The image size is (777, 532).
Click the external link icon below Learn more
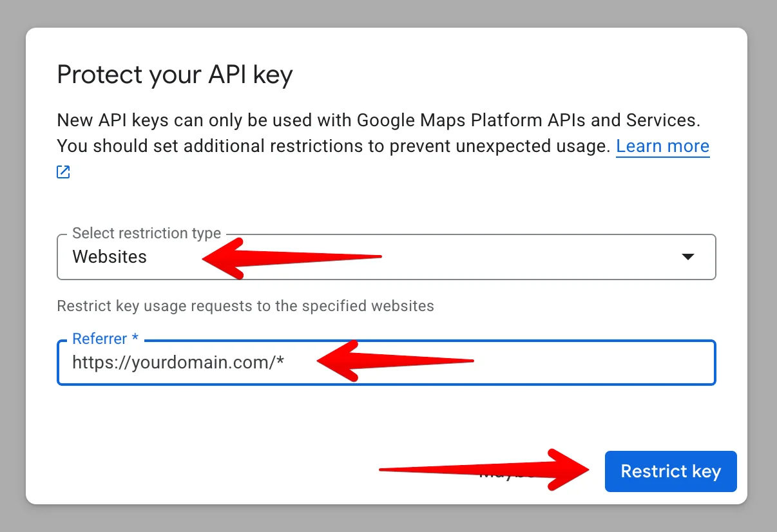coord(63,171)
